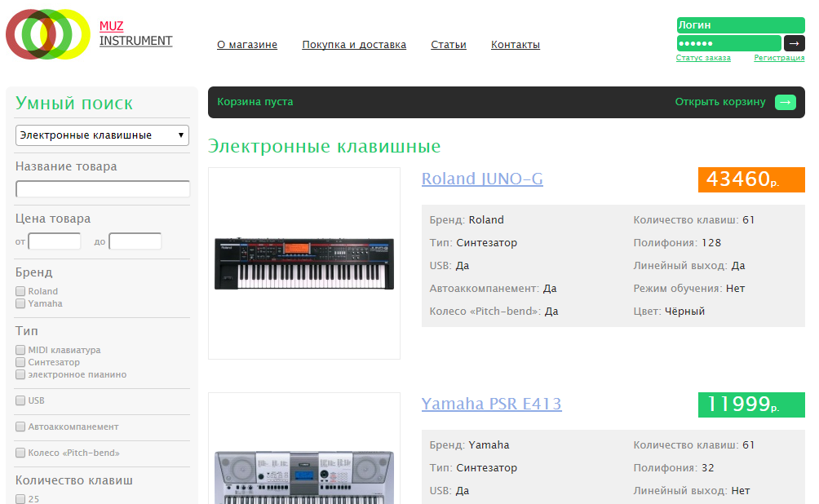Viewport: 819px width, 504px height.
Task: Check the Колесо «Pitch-bend» checkbox
Action: (20, 453)
